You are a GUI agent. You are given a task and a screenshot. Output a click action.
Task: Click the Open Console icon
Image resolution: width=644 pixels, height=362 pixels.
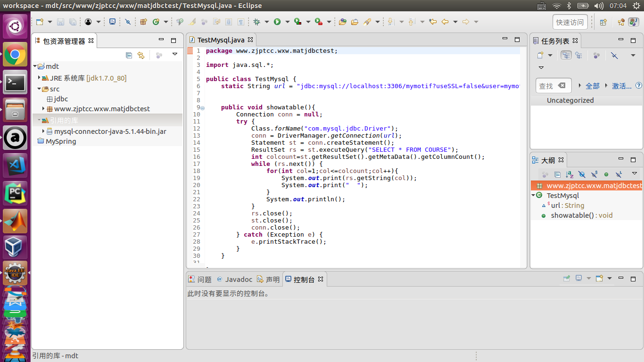point(599,279)
